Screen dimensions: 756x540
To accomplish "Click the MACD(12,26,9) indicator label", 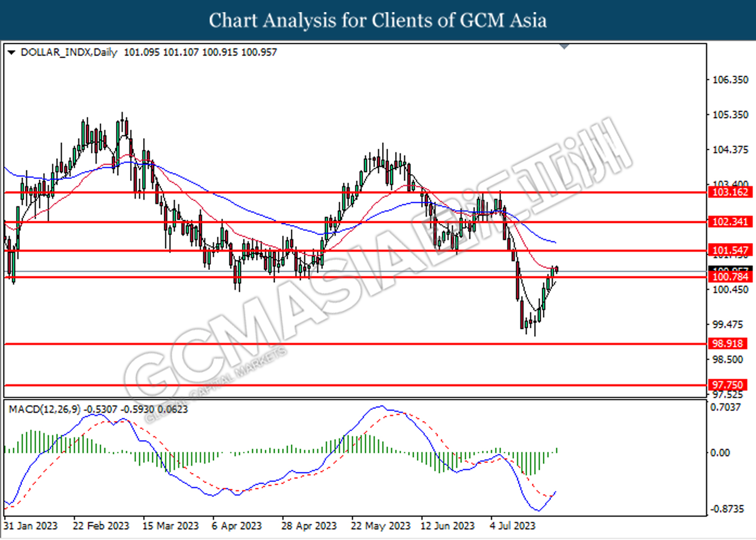I will click(x=44, y=409).
